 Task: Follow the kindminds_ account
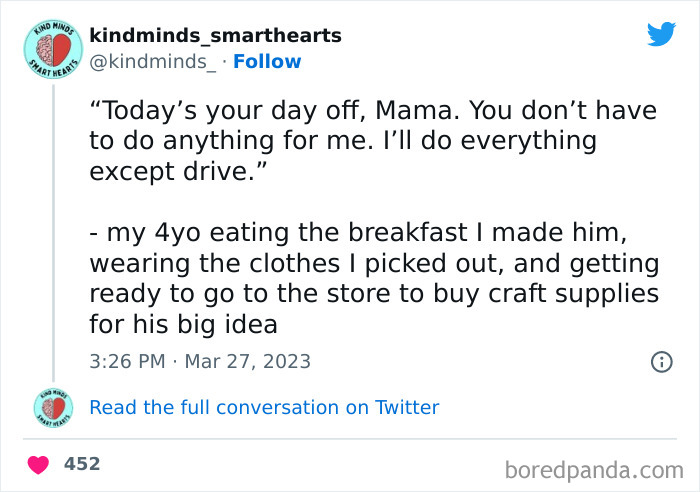point(267,62)
